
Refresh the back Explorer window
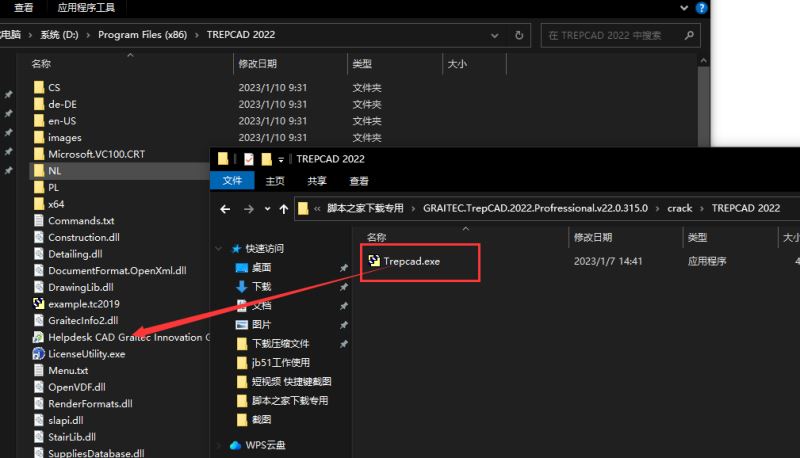point(519,35)
